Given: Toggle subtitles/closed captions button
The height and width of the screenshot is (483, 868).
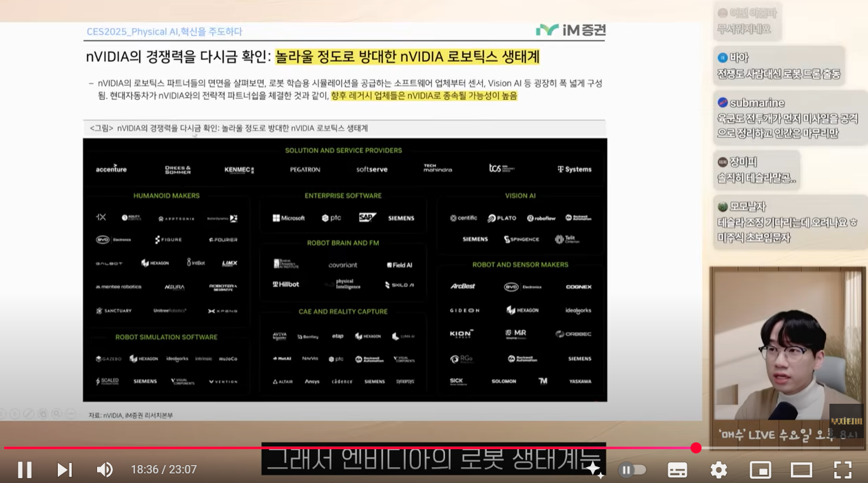Looking at the screenshot, I should (x=677, y=470).
